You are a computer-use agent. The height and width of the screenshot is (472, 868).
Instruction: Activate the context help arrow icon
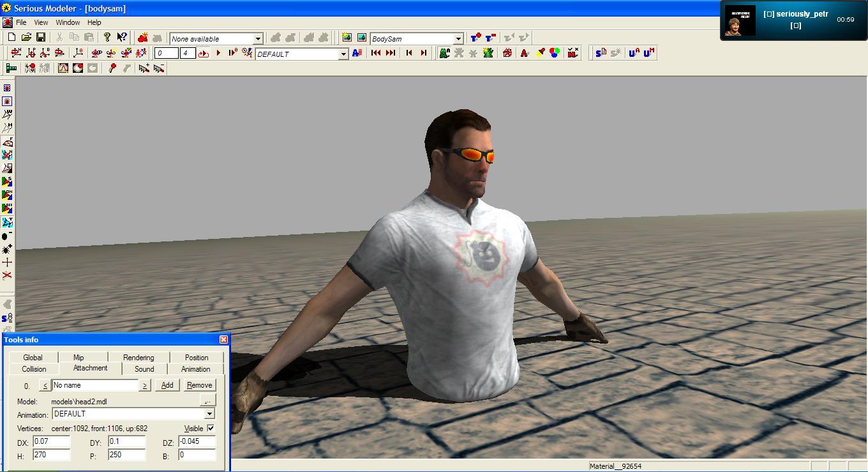coord(122,38)
